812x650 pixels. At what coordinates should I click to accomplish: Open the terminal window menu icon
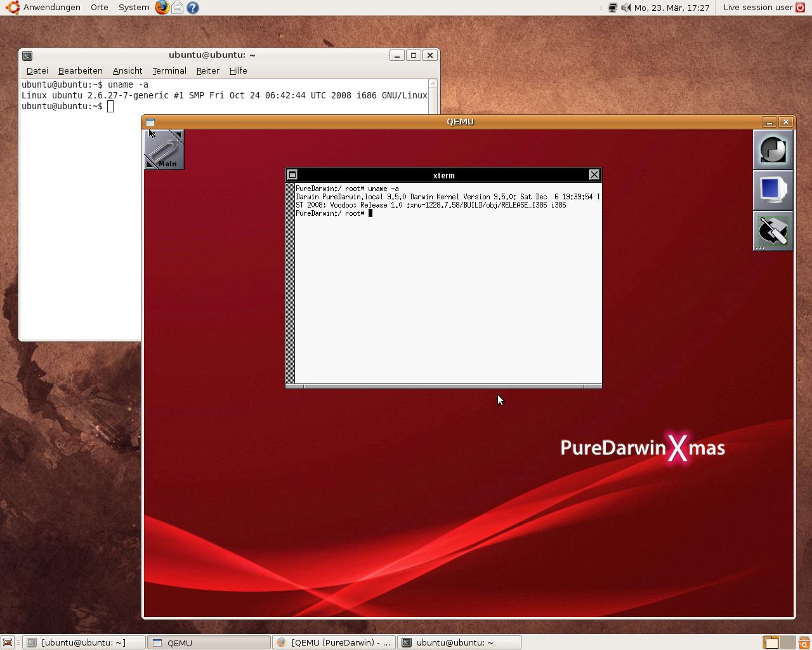pos(27,56)
